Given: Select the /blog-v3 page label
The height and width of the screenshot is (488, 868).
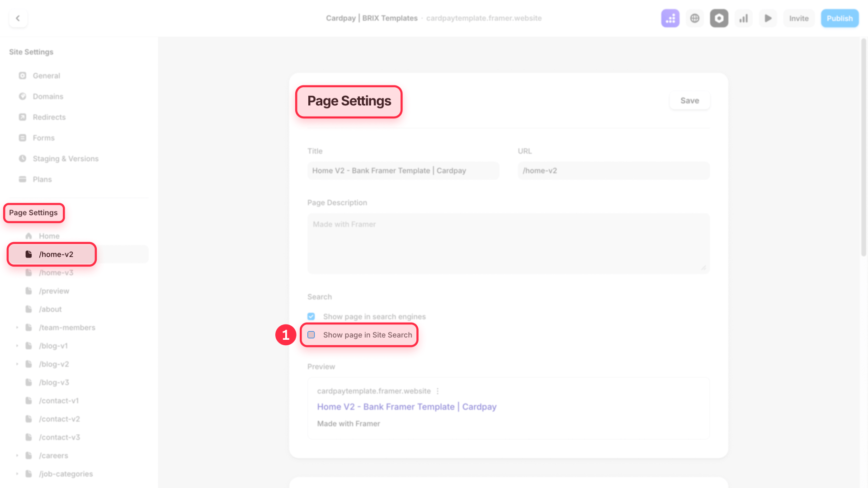Looking at the screenshot, I should pyautogui.click(x=54, y=382).
